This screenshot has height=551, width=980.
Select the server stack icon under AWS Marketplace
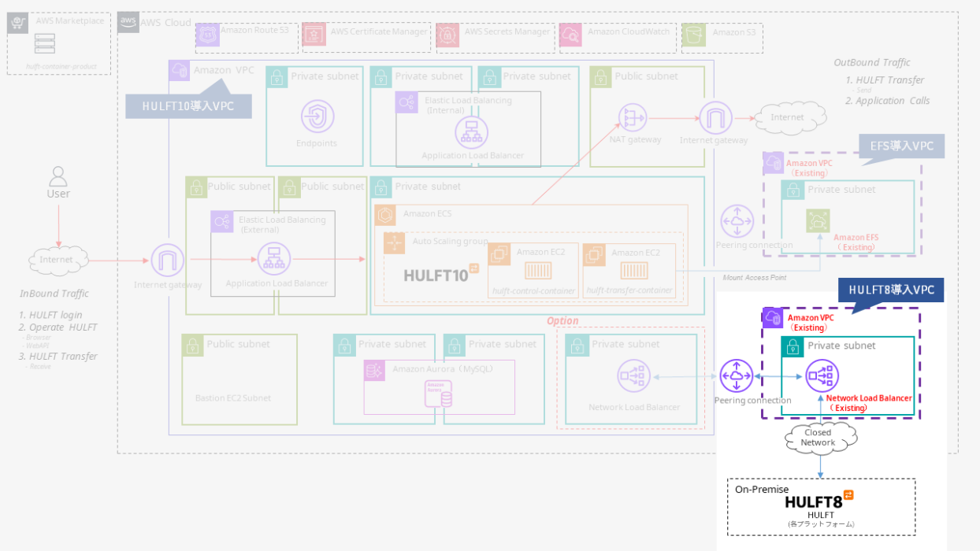(x=44, y=43)
